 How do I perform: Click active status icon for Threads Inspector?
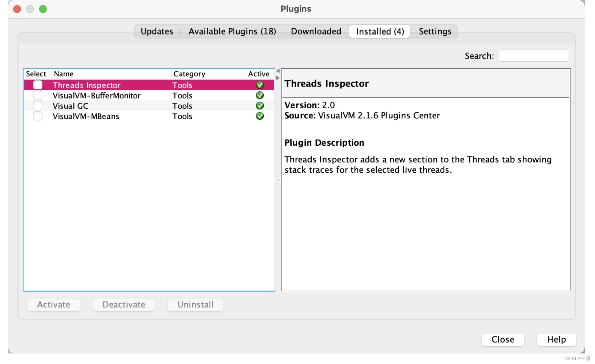point(260,85)
